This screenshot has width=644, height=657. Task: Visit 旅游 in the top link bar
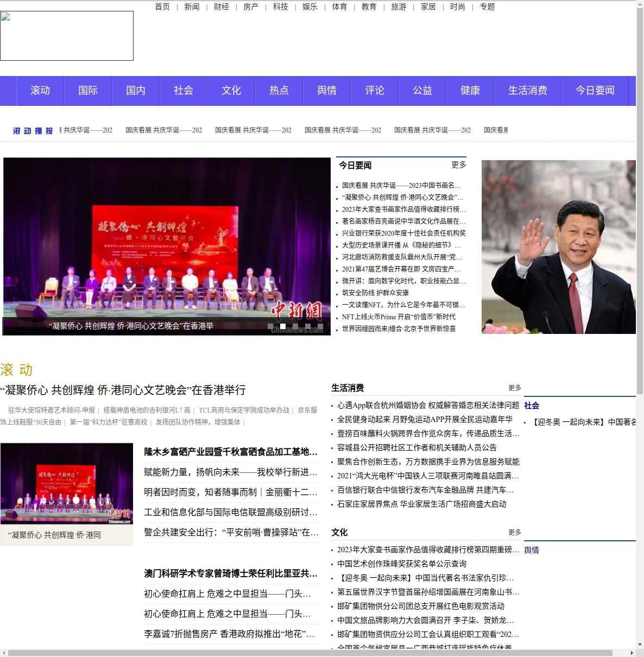(399, 7)
